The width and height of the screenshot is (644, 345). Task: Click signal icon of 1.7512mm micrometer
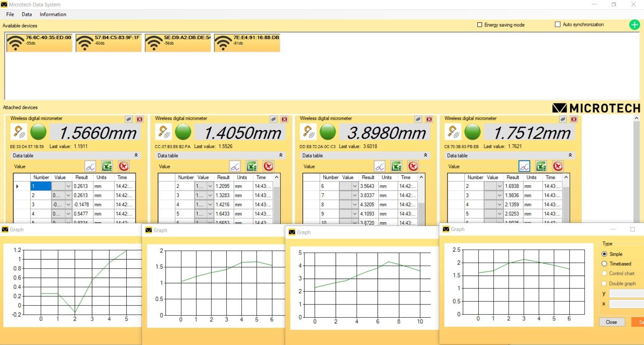[453, 132]
